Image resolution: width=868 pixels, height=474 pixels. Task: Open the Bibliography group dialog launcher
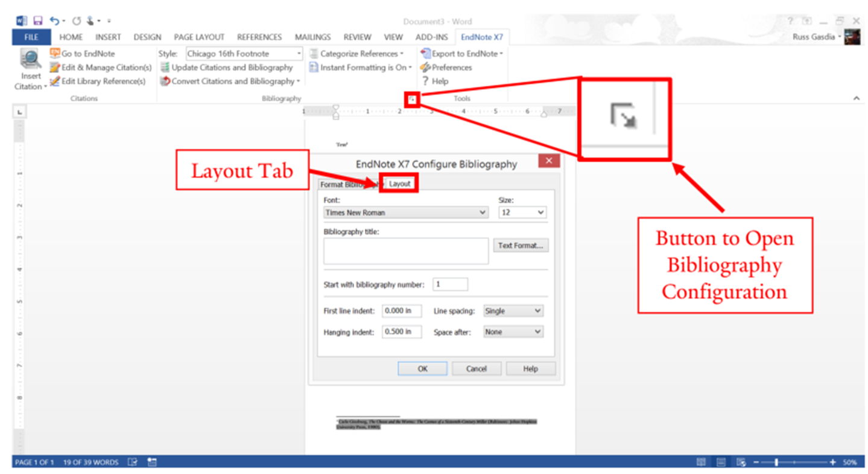point(412,98)
